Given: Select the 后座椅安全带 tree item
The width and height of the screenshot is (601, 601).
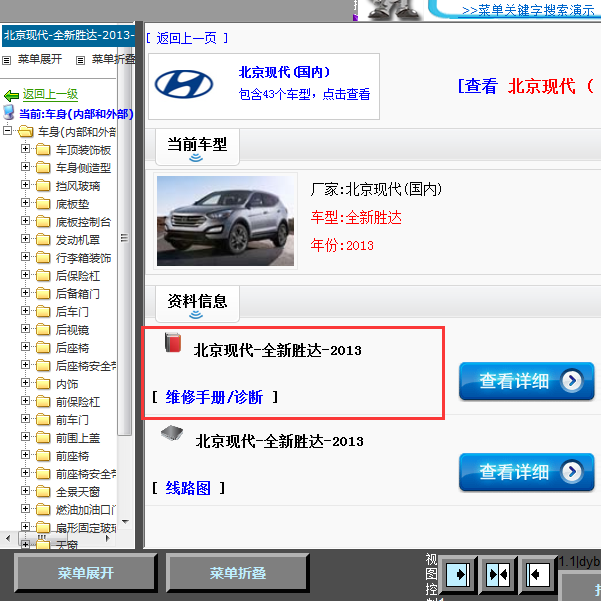Looking at the screenshot, I should click(x=86, y=366).
